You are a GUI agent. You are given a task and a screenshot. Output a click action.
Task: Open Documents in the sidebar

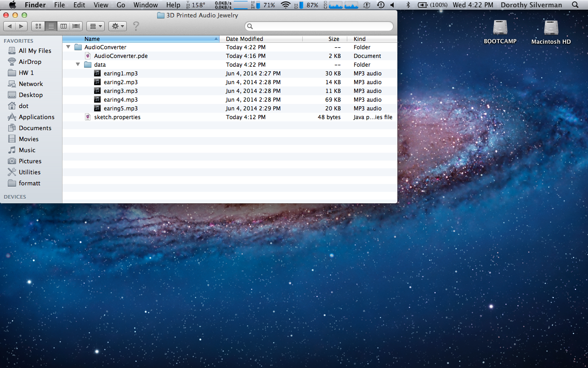(30, 128)
